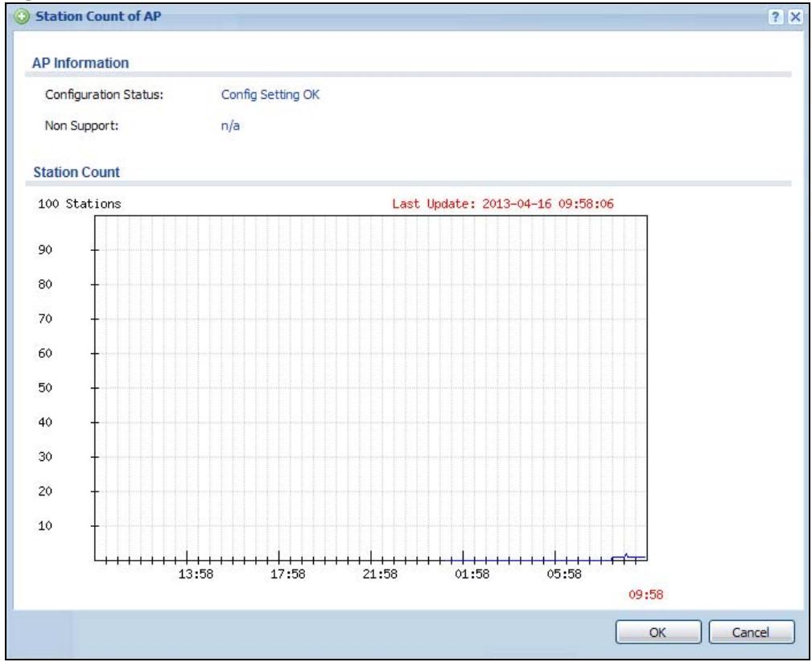Screen dimensions: 812x662
Task: Click the 21:58 time axis label
Action: (x=380, y=574)
